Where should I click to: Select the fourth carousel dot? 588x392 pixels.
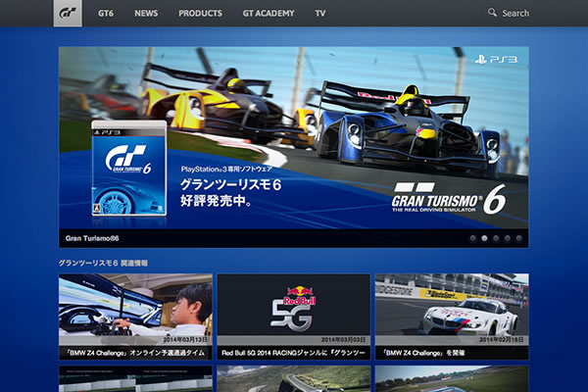pos(508,238)
